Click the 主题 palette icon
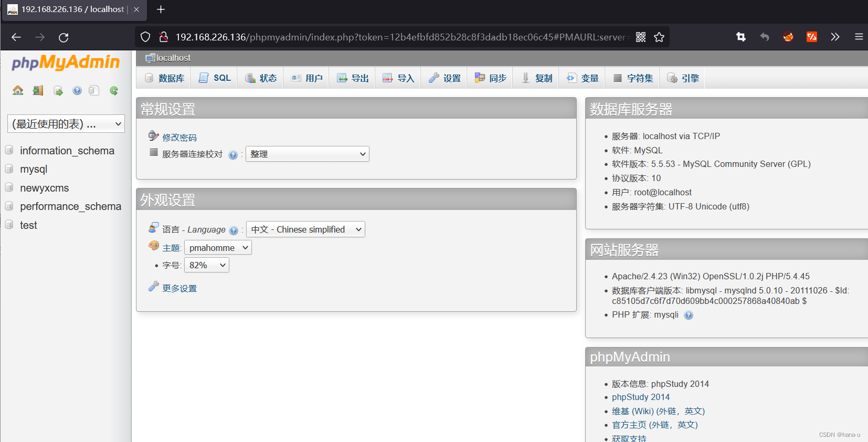The width and height of the screenshot is (868, 442). coord(154,246)
